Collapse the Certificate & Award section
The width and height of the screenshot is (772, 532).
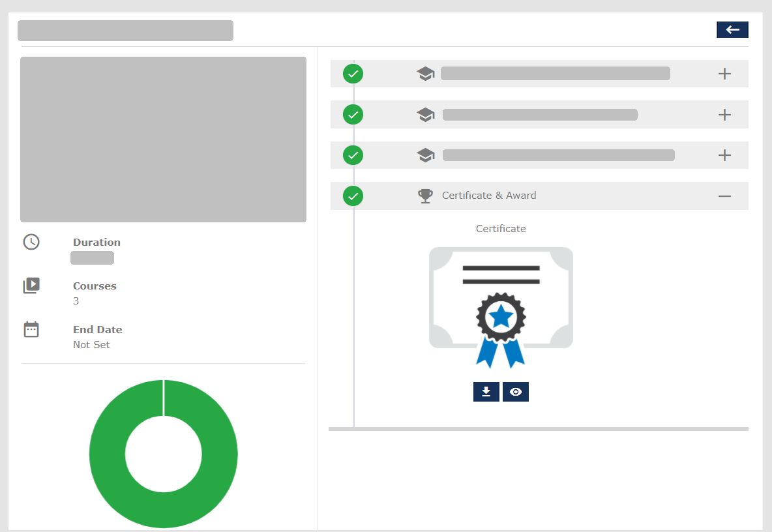[724, 196]
